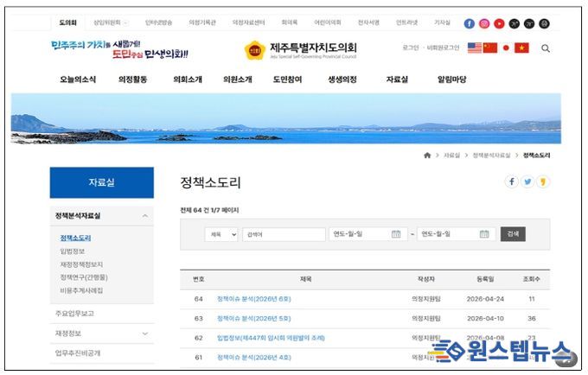
Task: Share page via Twitter icon
Action: pos(527,181)
